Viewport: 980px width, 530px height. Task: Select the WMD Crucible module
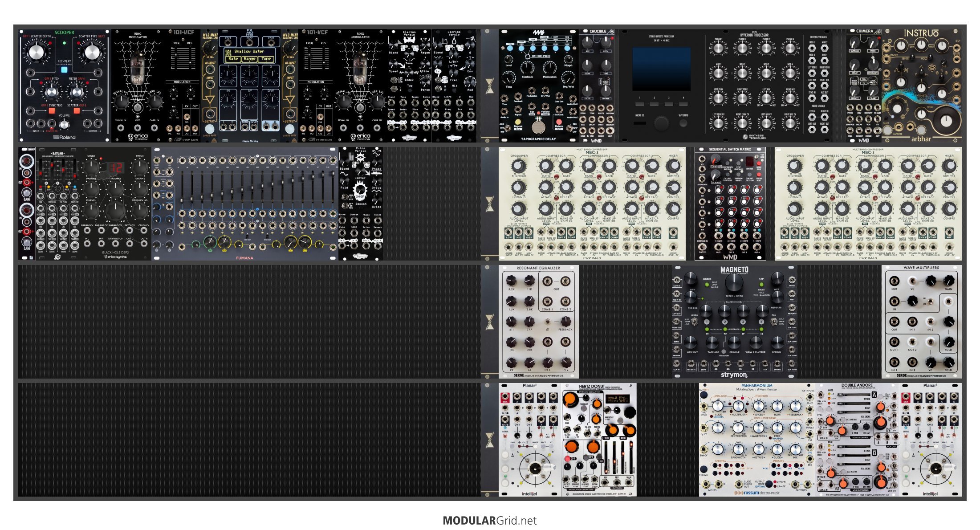point(597,86)
